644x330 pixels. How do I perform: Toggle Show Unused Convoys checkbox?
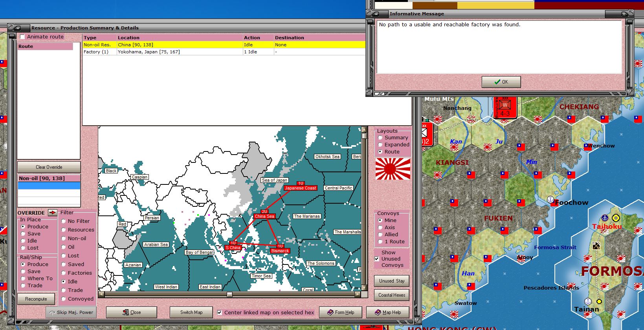coord(377,259)
